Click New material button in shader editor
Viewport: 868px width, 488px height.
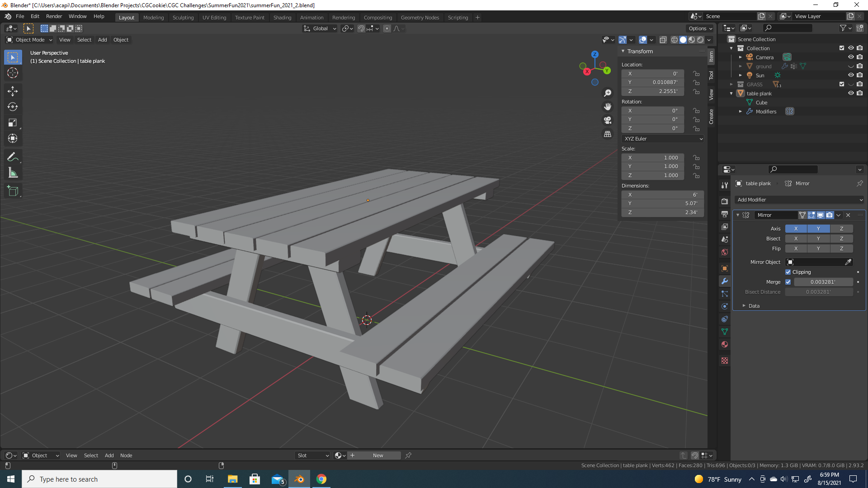(x=378, y=455)
